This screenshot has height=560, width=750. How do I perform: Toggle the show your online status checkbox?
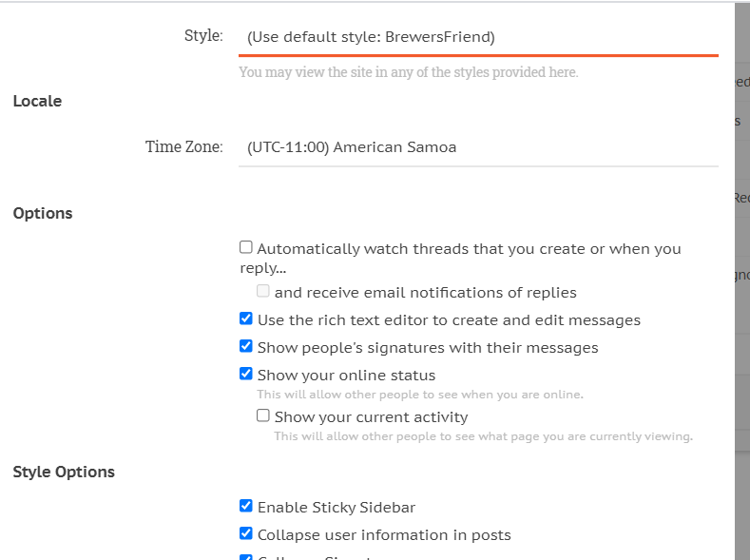(x=246, y=375)
